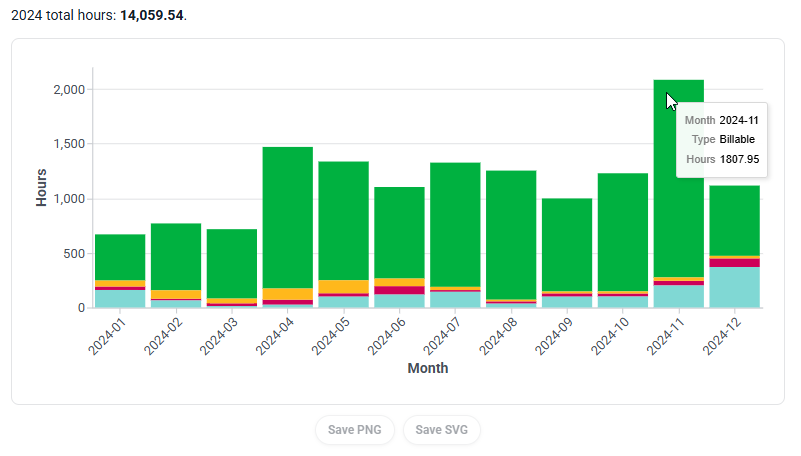Click the orange bar segment for 2024-02
The height and width of the screenshot is (456, 801).
(x=176, y=294)
